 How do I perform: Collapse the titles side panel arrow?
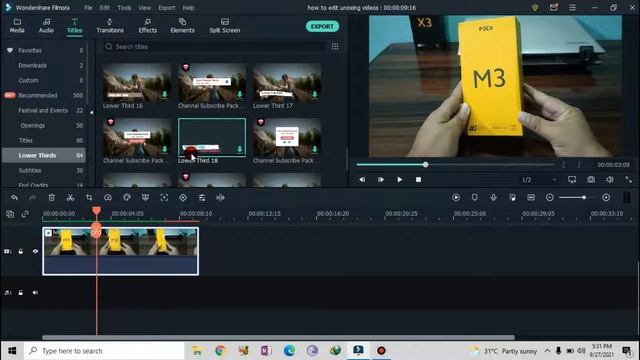(x=91, y=112)
